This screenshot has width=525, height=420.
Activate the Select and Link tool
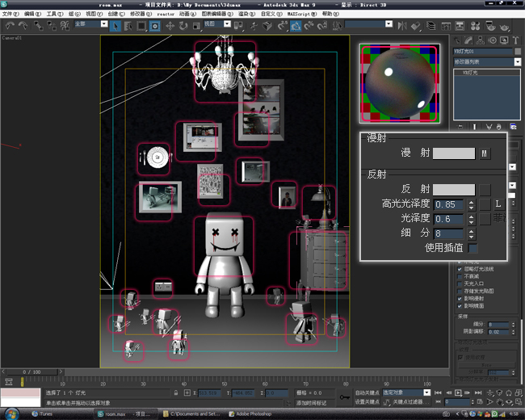(x=39, y=26)
